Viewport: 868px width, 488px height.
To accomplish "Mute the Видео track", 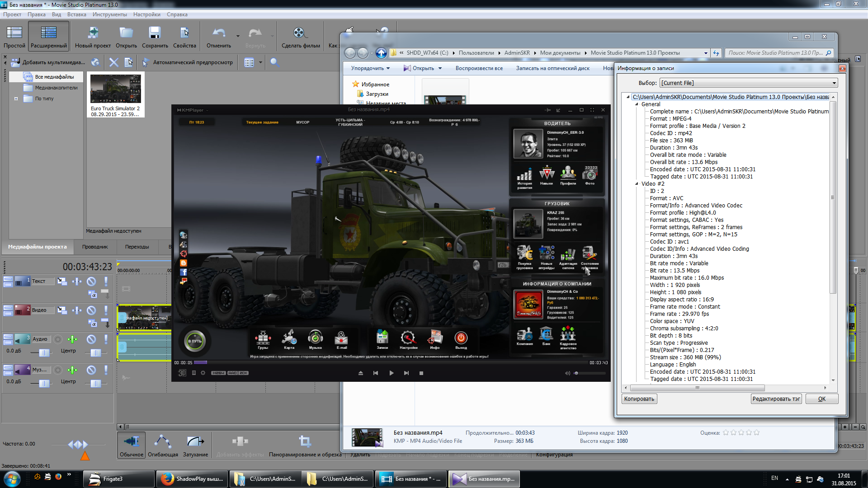I will pos(91,310).
